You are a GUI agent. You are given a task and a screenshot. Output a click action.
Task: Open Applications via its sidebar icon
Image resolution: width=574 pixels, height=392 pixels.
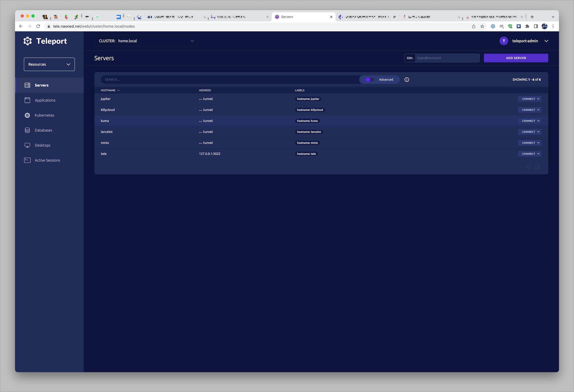[x=27, y=100]
